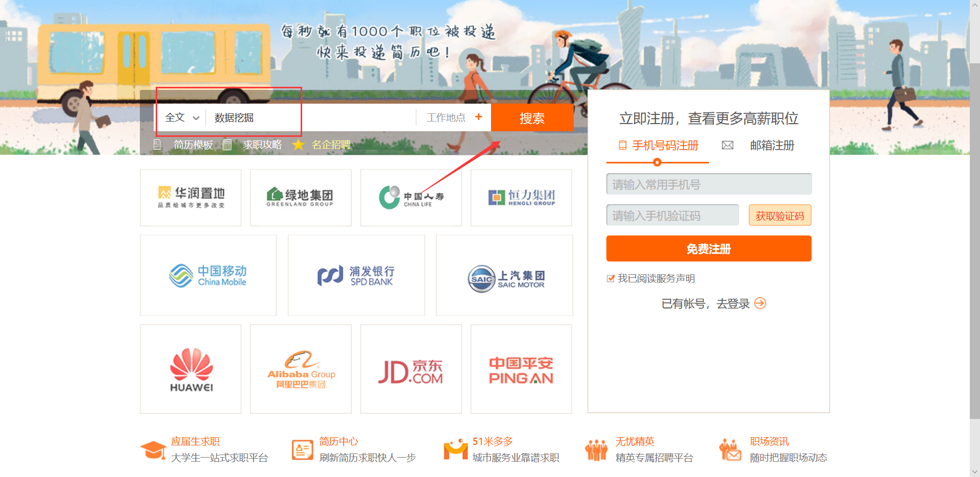The width and height of the screenshot is (980, 477).
Task: Click the resume card icon for 简历中心
Action: pyautogui.click(x=302, y=450)
